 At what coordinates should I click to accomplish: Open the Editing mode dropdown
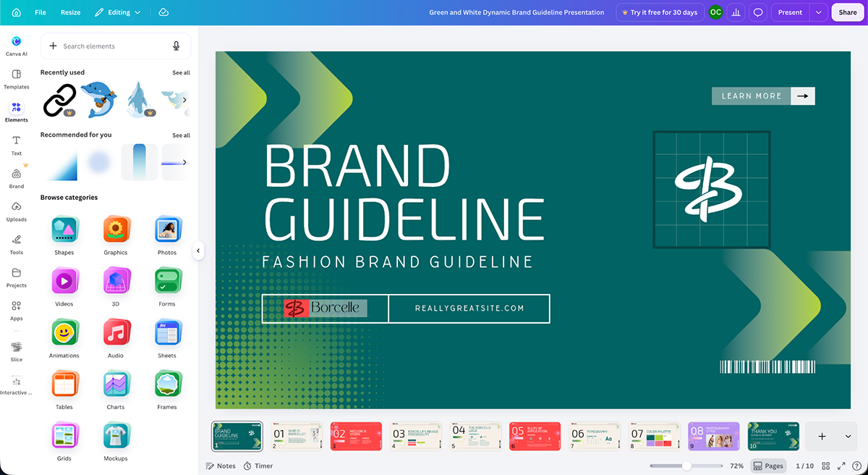(118, 12)
